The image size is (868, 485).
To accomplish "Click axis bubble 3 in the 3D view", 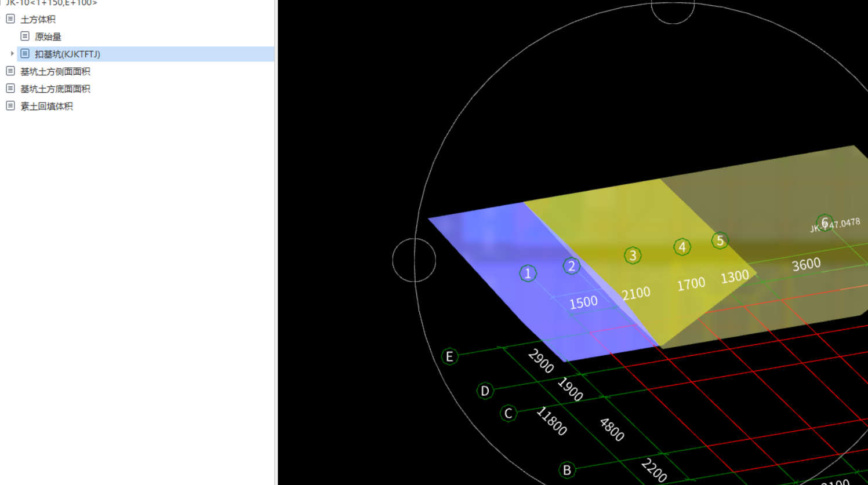I will (633, 256).
